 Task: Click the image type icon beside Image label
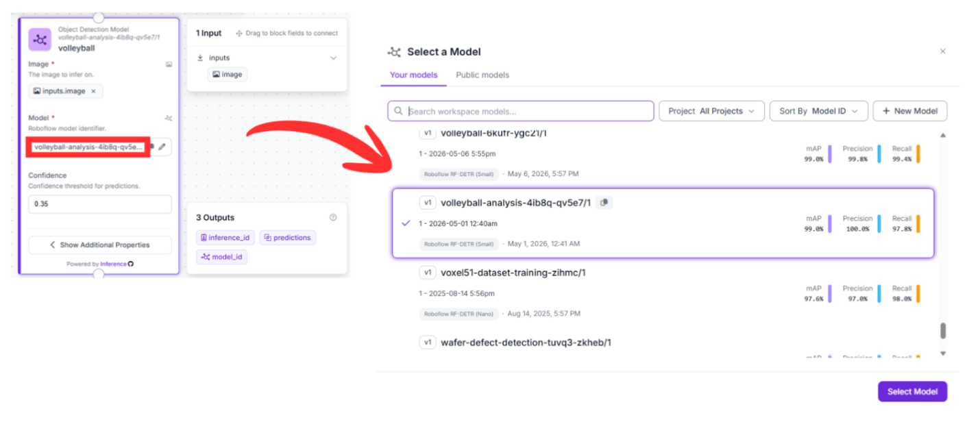(169, 64)
